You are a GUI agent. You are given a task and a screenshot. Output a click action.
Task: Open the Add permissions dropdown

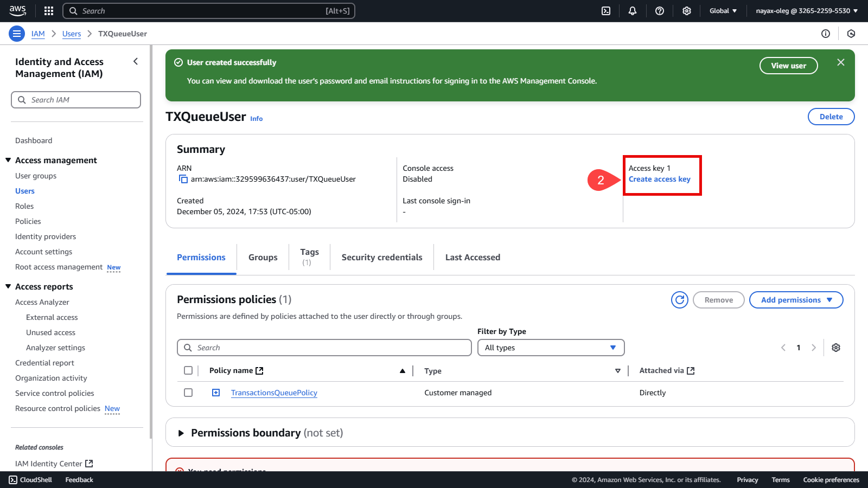click(796, 300)
